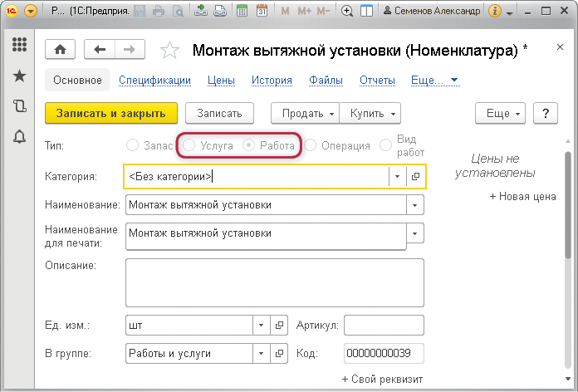
Task: Open the history icon in sidebar
Action: [x=19, y=106]
